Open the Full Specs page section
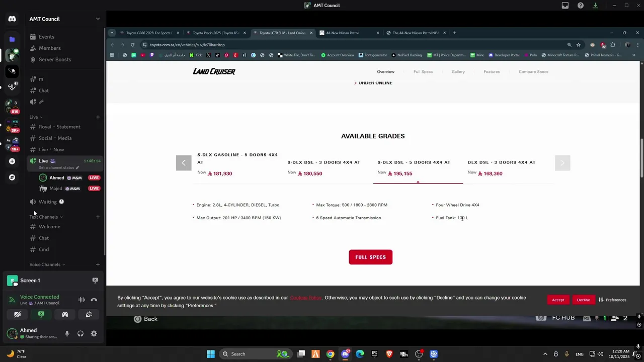 (x=423, y=72)
